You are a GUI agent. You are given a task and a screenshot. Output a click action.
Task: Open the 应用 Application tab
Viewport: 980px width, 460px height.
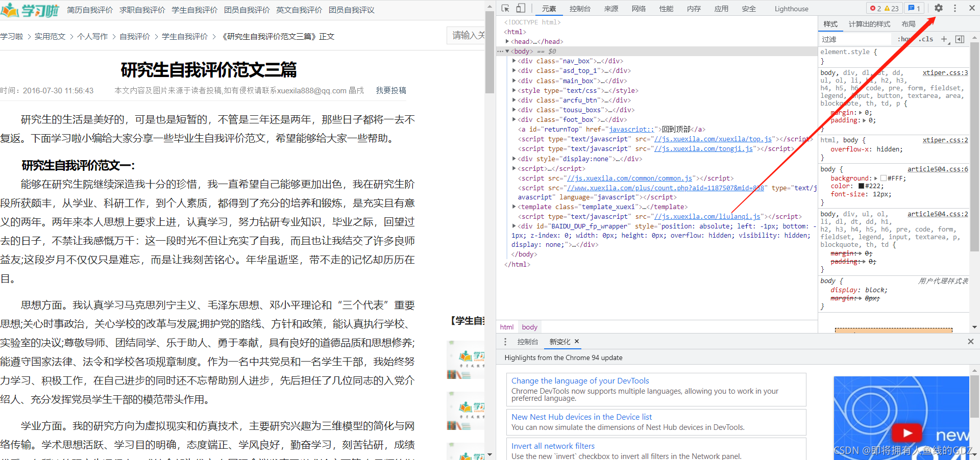pyautogui.click(x=721, y=9)
